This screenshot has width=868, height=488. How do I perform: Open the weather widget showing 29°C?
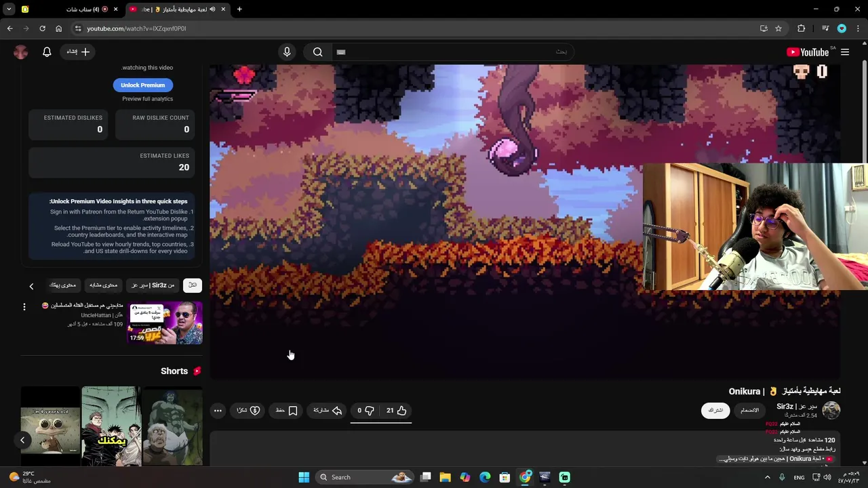[31, 477]
